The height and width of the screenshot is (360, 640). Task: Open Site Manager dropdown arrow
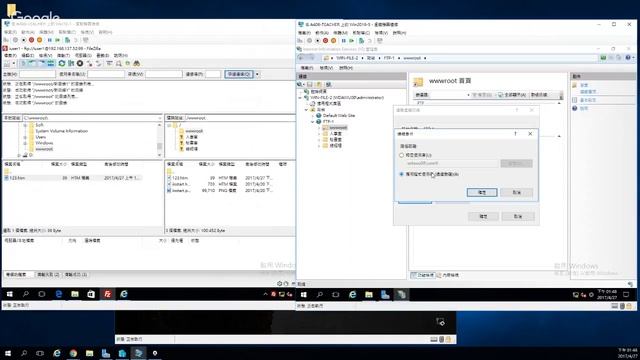13,63
